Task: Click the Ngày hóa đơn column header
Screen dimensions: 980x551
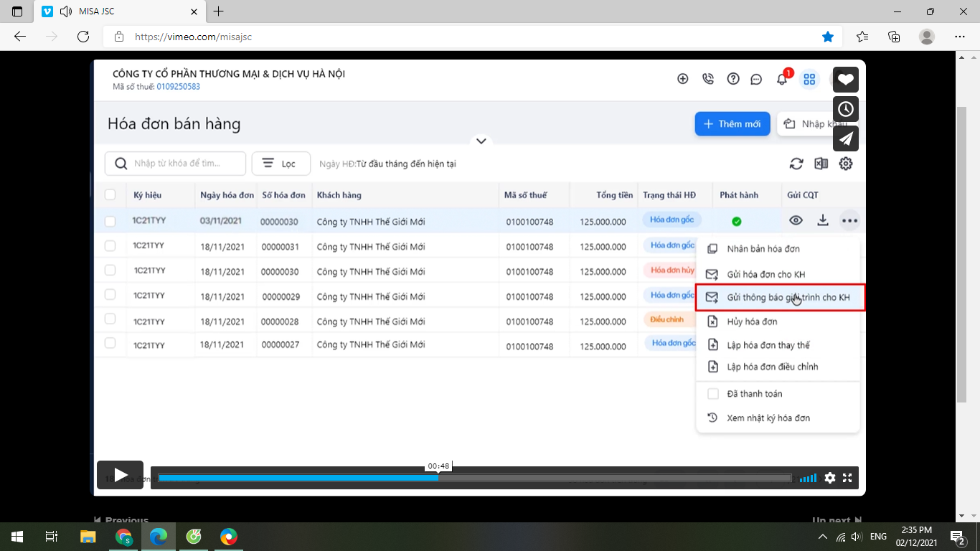Action: click(227, 195)
